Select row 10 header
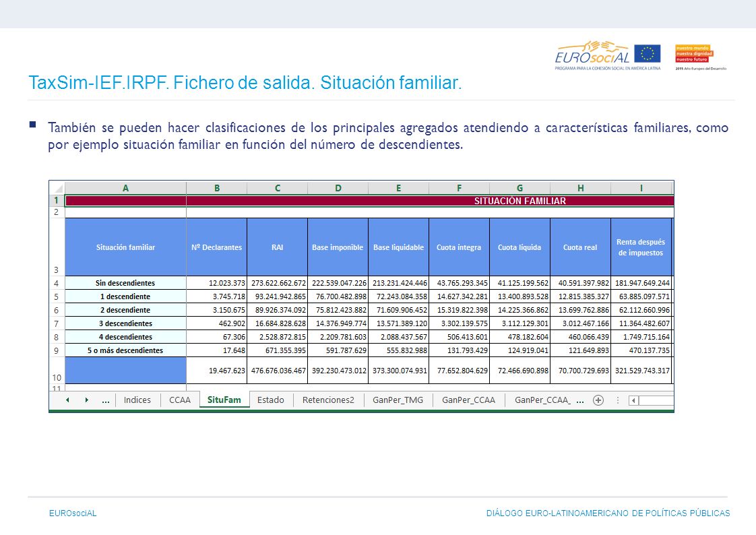The height and width of the screenshot is (535, 756). point(57,370)
